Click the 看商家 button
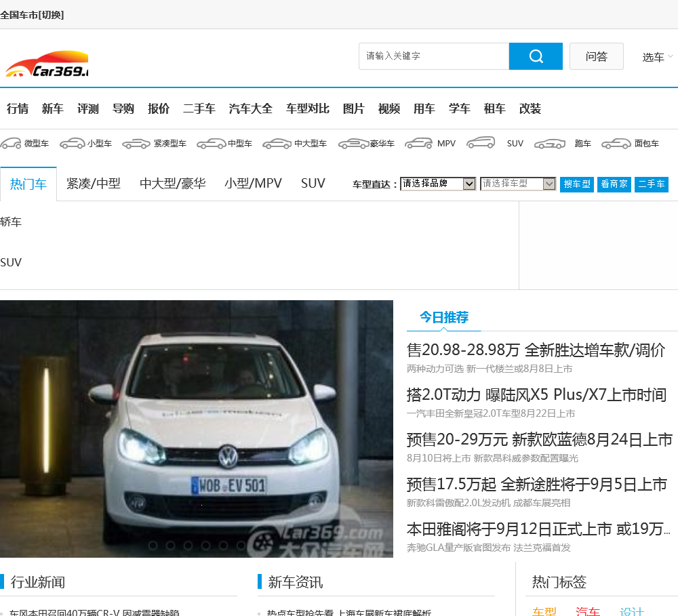 coord(614,184)
